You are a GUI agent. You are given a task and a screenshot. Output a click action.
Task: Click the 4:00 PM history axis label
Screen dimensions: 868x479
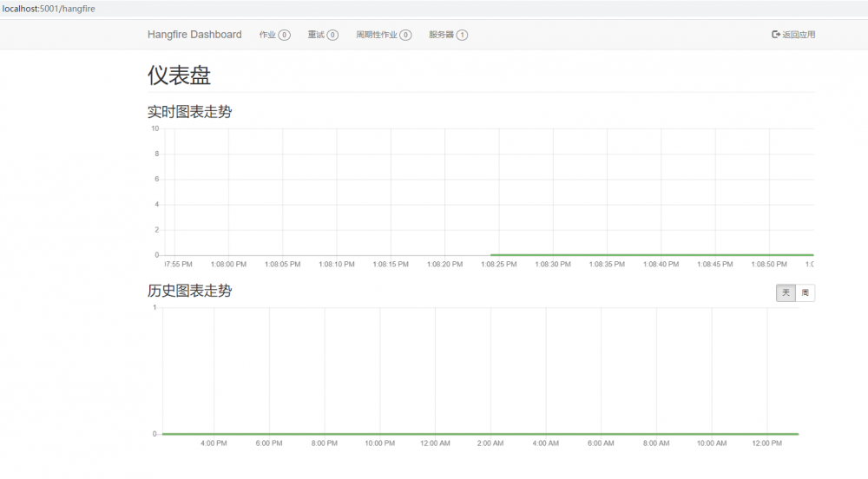(x=214, y=443)
